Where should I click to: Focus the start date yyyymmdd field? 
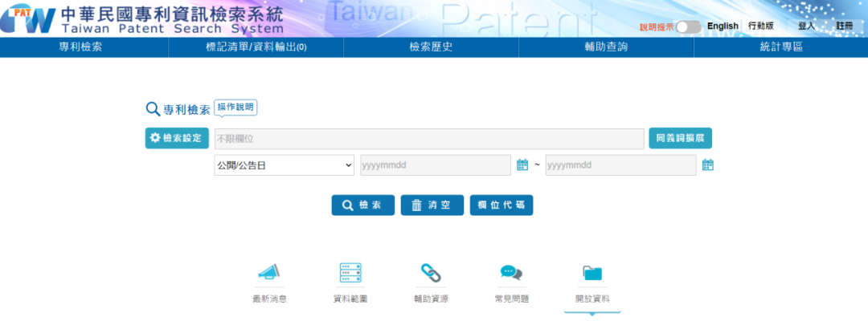click(436, 165)
